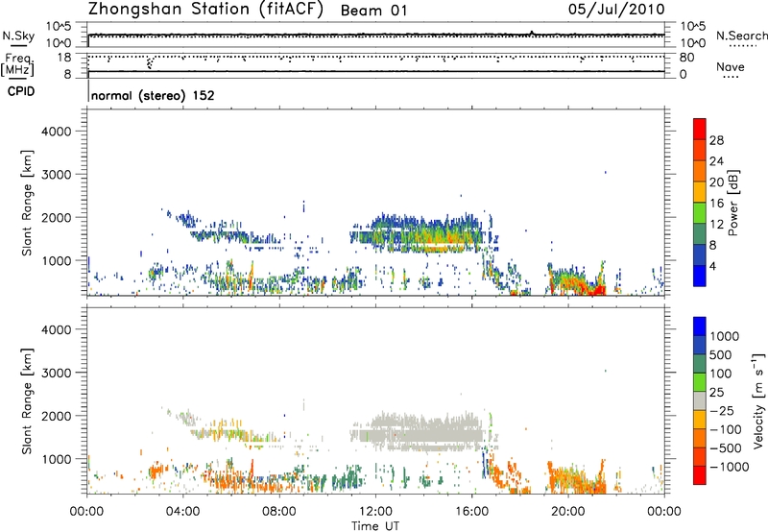Image resolution: width=768 pixels, height=532 pixels.
Task: Pick the blue 500–1000 velocity swatch
Action: point(700,345)
